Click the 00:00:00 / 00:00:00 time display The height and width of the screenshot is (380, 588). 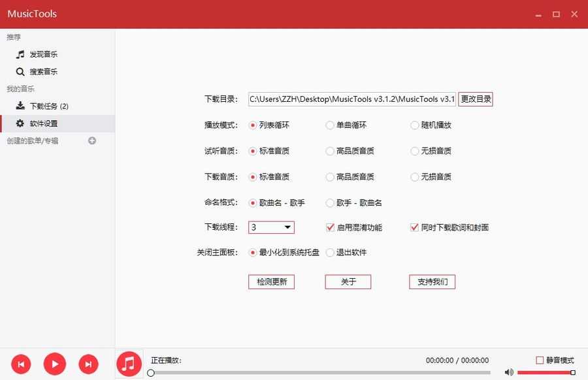(457, 360)
